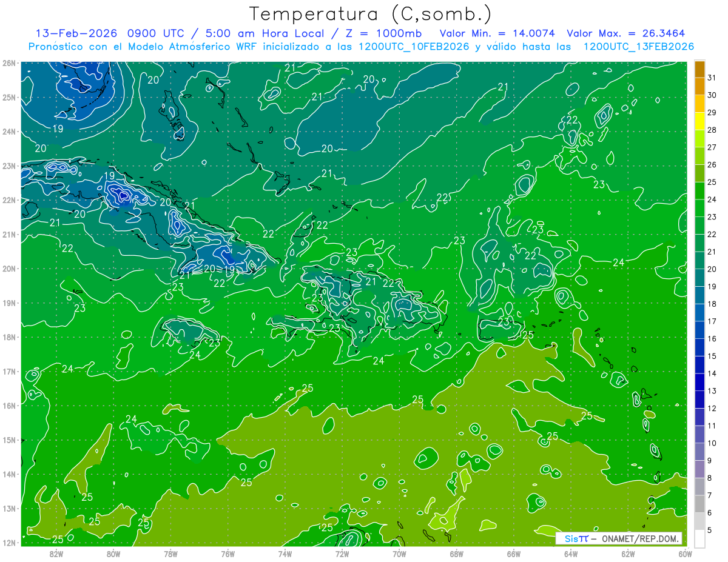
Task: Click the '14N' latitude axis label
Action: (x=8, y=474)
